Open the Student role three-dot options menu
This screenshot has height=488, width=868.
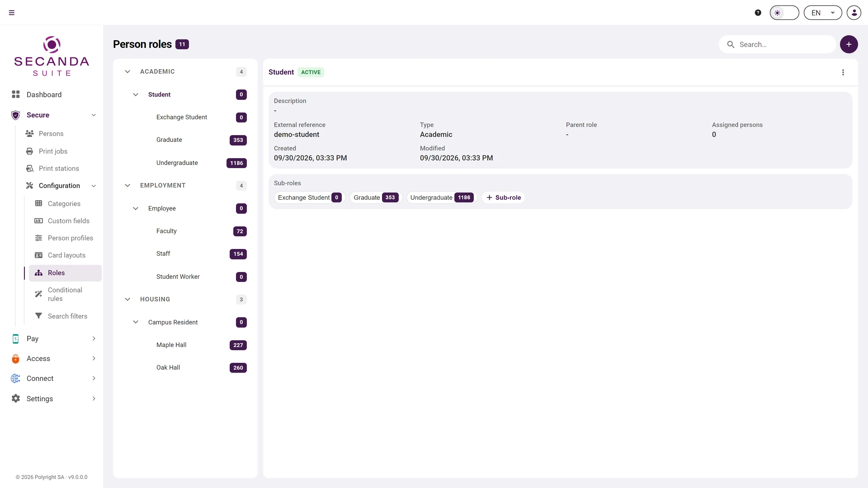pyautogui.click(x=843, y=72)
